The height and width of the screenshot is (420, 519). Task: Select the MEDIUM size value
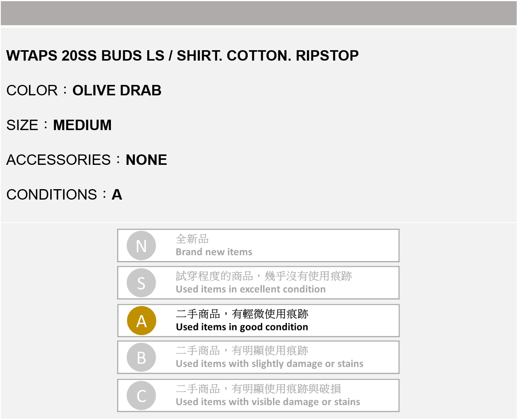(x=82, y=125)
